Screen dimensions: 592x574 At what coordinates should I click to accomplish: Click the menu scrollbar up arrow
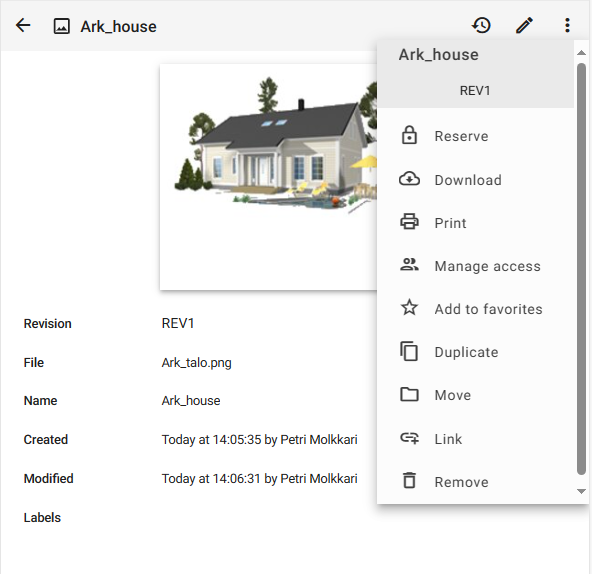(581, 53)
